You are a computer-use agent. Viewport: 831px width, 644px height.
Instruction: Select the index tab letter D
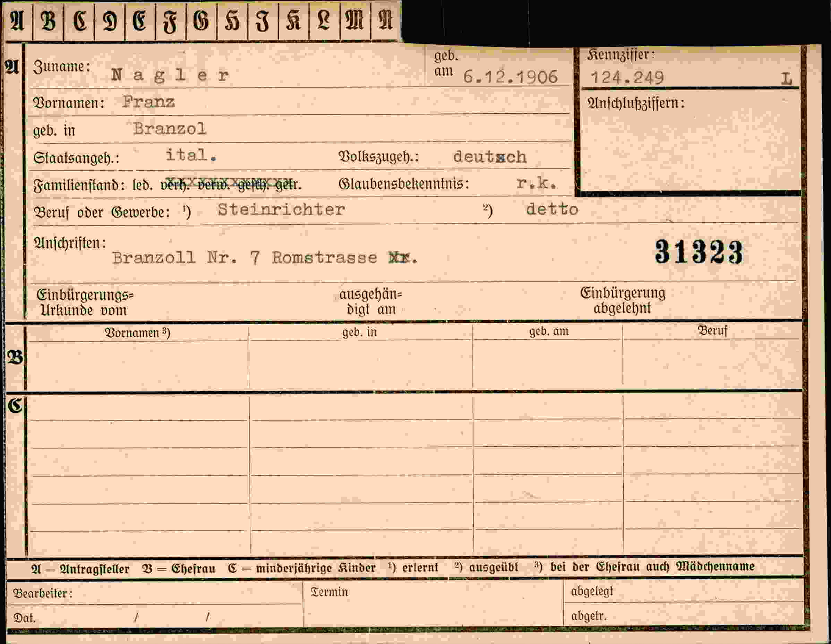[110, 20]
